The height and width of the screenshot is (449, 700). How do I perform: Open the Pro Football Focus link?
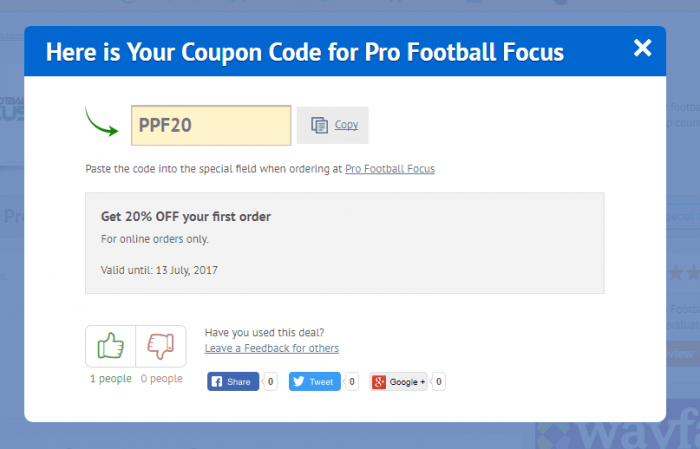[x=390, y=169]
